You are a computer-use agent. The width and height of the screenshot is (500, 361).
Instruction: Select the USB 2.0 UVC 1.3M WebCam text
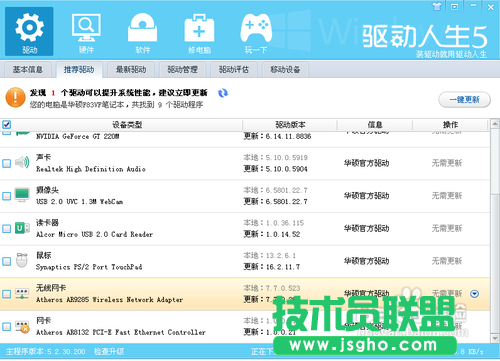pyautogui.click(x=79, y=202)
